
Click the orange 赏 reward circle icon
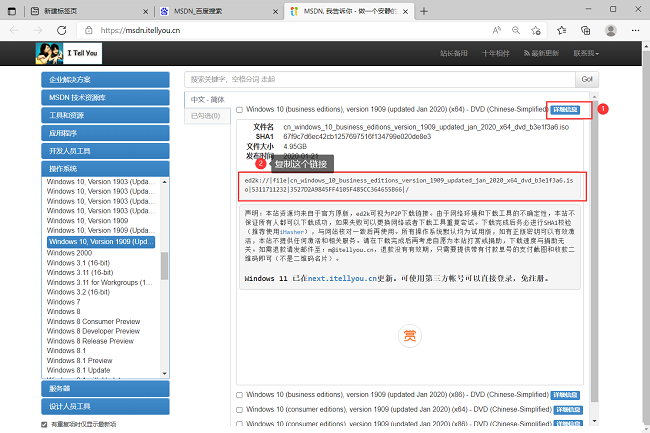[408, 334]
